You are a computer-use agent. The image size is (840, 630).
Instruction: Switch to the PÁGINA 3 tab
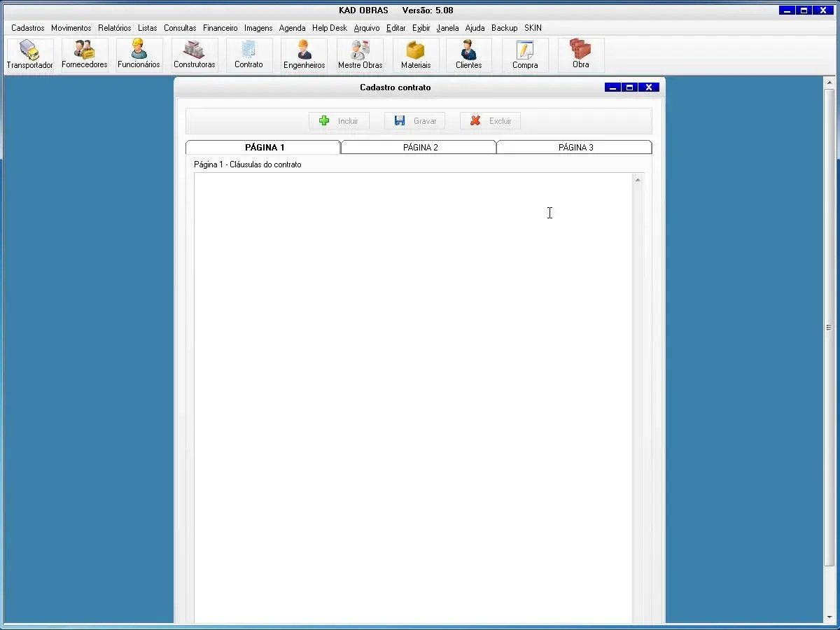pyautogui.click(x=575, y=148)
